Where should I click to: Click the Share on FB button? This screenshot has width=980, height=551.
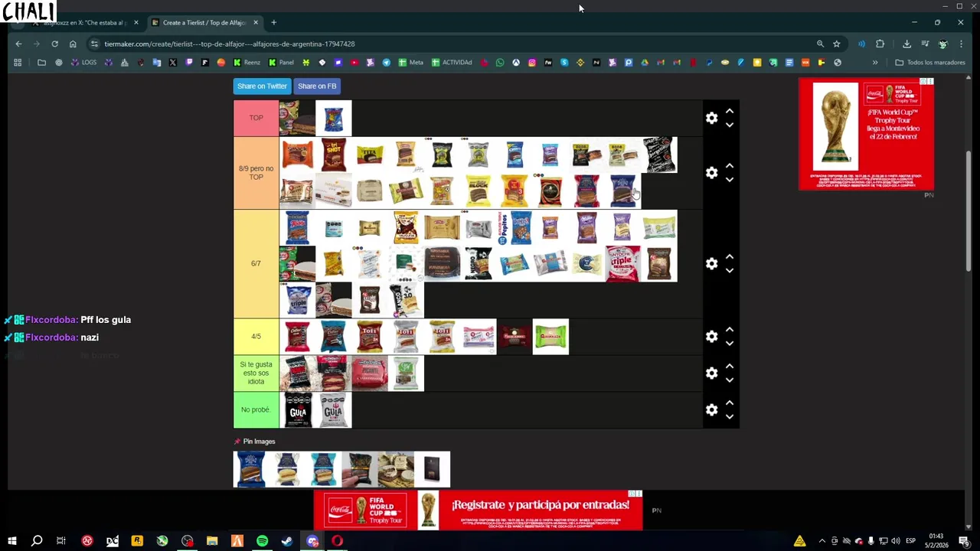(x=317, y=86)
